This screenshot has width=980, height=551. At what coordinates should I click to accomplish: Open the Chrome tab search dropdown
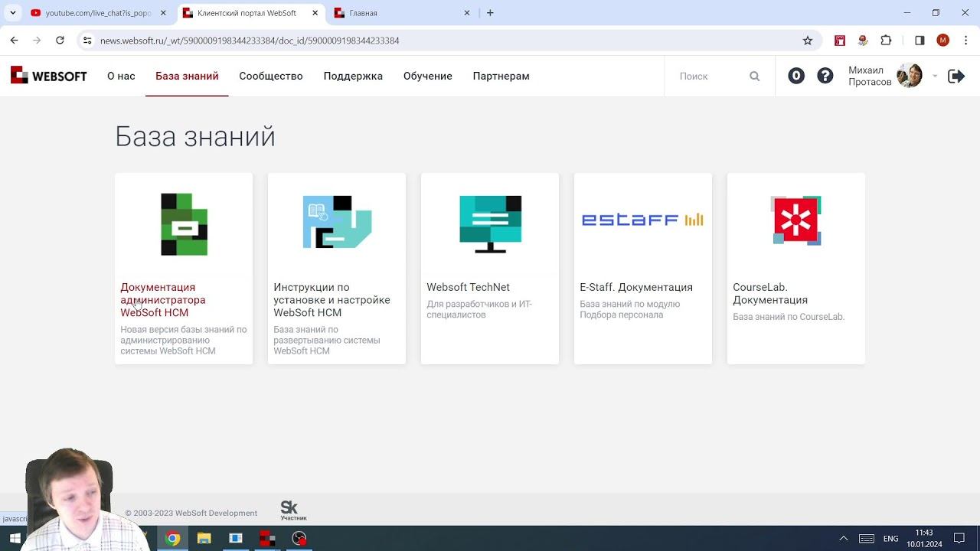[12, 13]
